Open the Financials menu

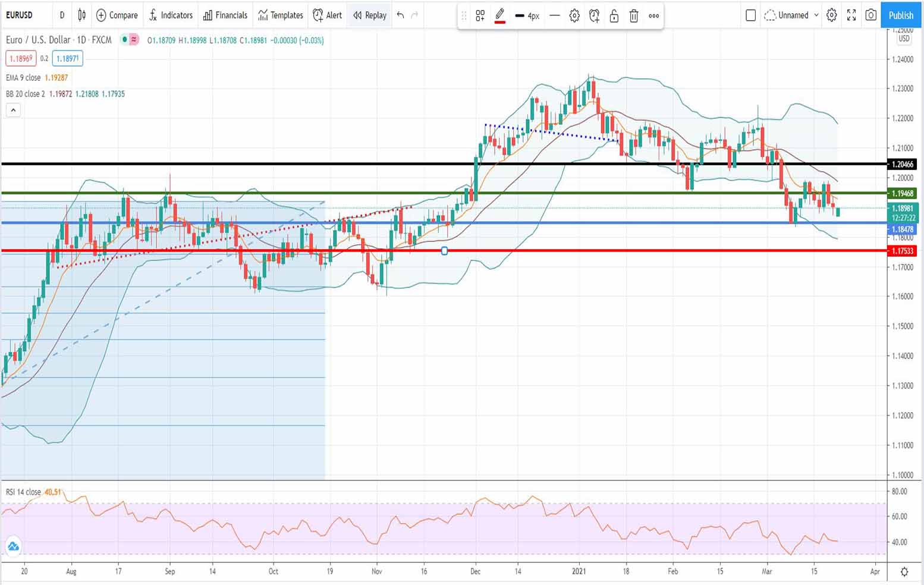coord(225,15)
